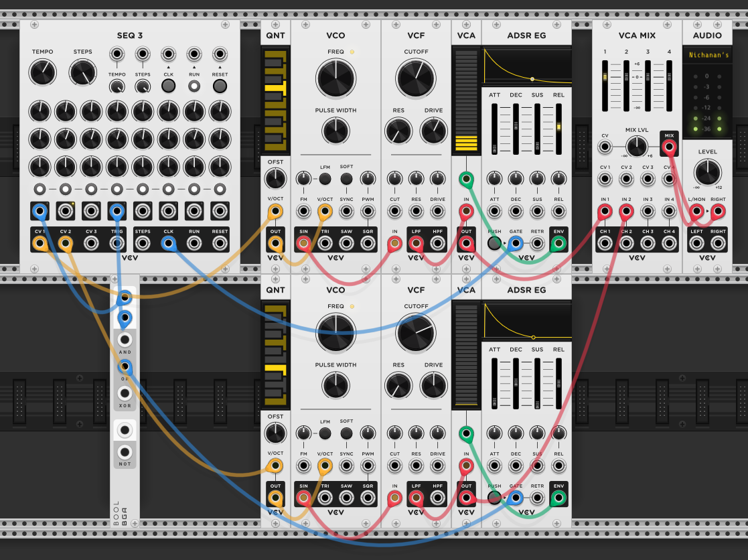Screen dimensions: 748x560
Task: Click the CH 4 output on VCA MIX
Action: [669, 243]
